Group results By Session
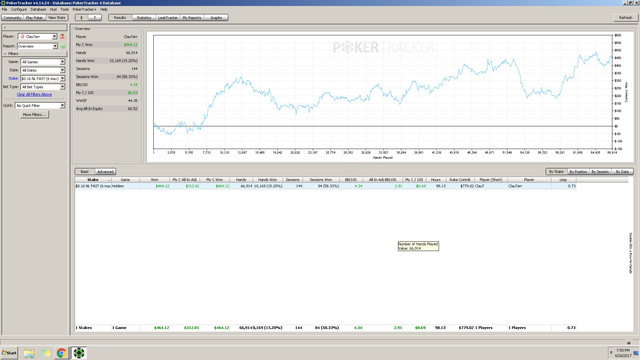 tap(600, 171)
